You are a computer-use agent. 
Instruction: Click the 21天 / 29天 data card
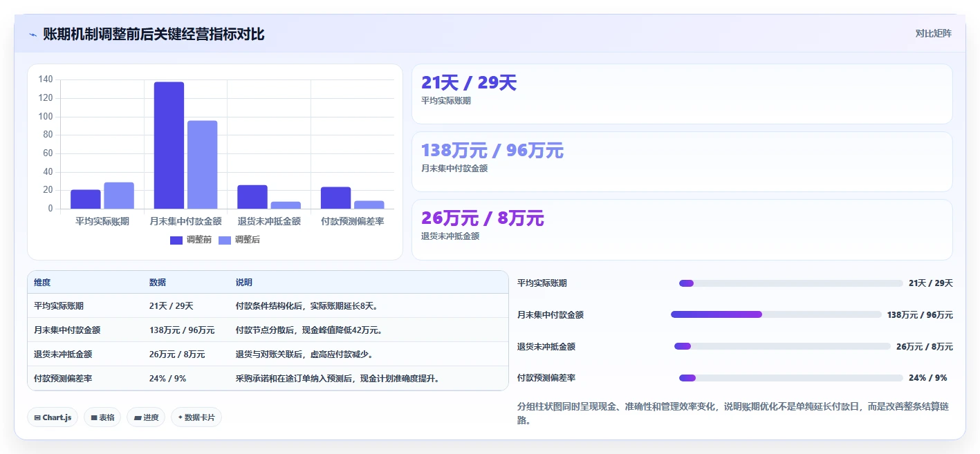point(682,94)
